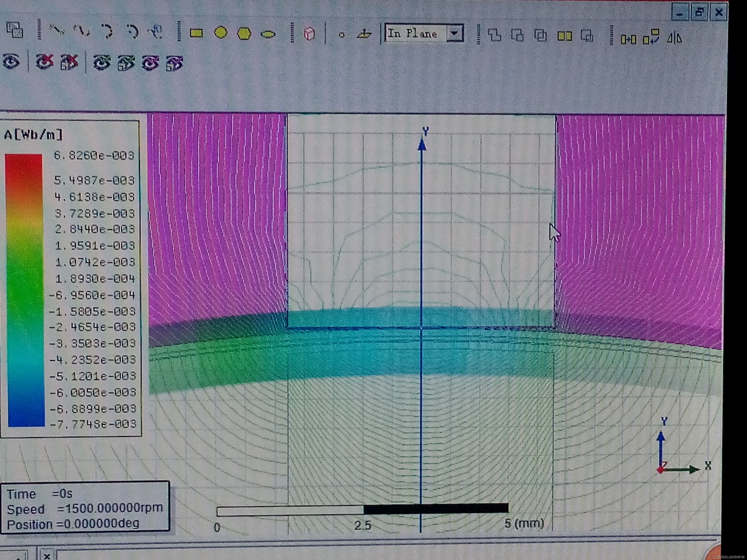Open the In Plane movement mode dropdown
Viewport: 747px width, 560px height.
[x=455, y=33]
